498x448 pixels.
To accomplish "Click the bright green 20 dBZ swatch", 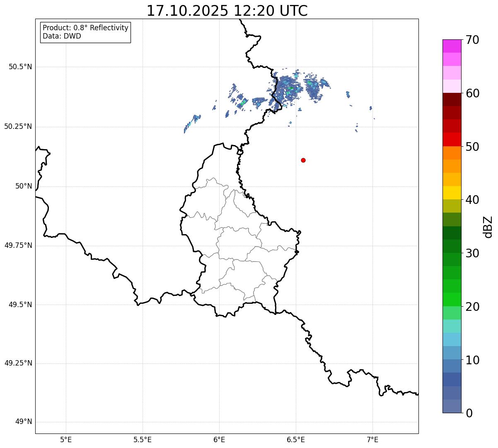I will pyautogui.click(x=452, y=300).
